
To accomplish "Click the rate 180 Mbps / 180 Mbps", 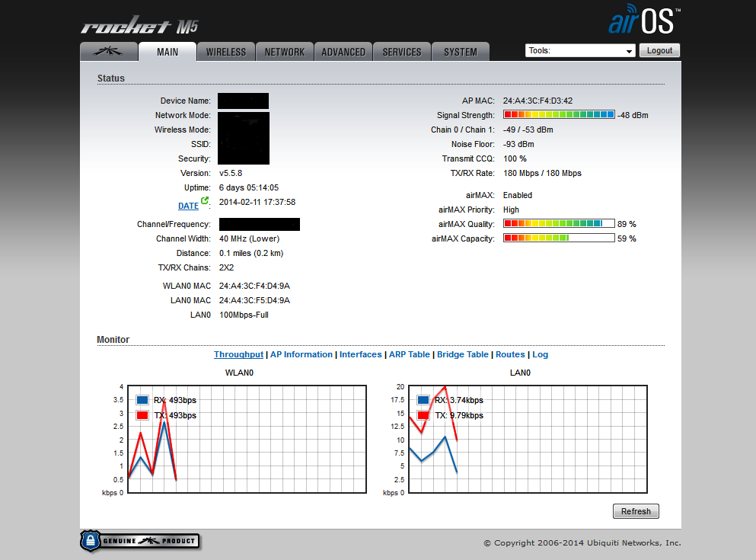I will tap(542, 173).
